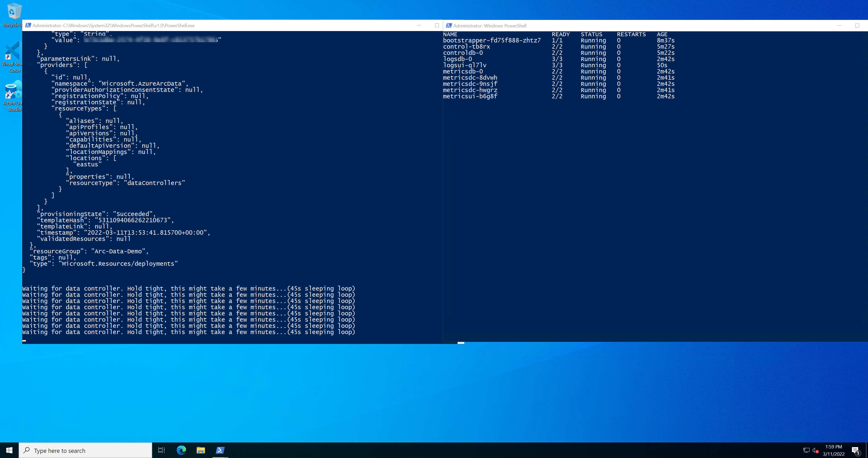Click the bootstrapper-fd75f888-zhtz7 pod name
This screenshot has width=868, height=458.
pyautogui.click(x=492, y=40)
